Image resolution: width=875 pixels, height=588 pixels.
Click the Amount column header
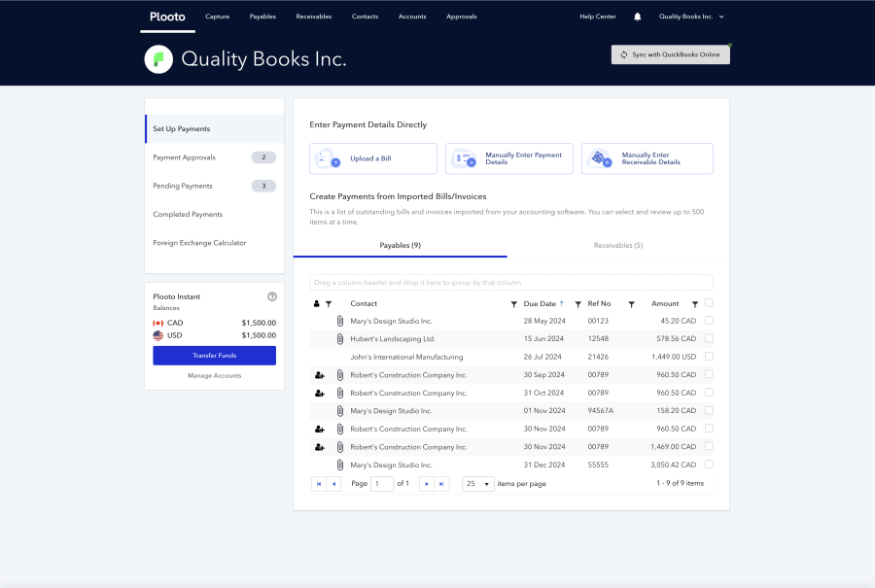click(665, 304)
